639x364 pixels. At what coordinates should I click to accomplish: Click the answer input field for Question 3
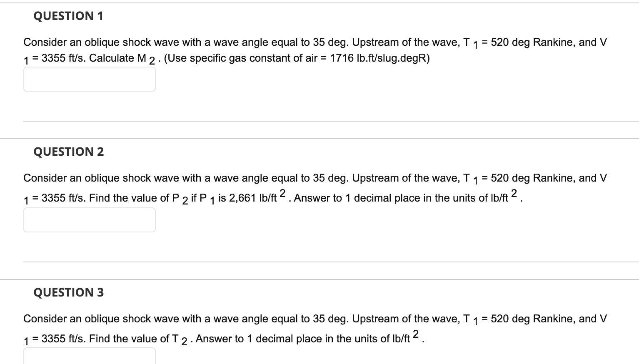tap(89, 357)
